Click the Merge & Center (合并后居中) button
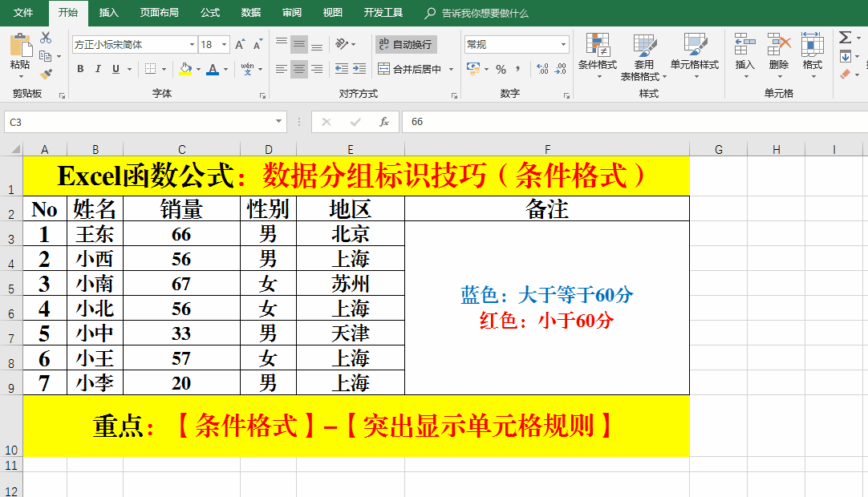This screenshot has height=497, width=868. (410, 70)
